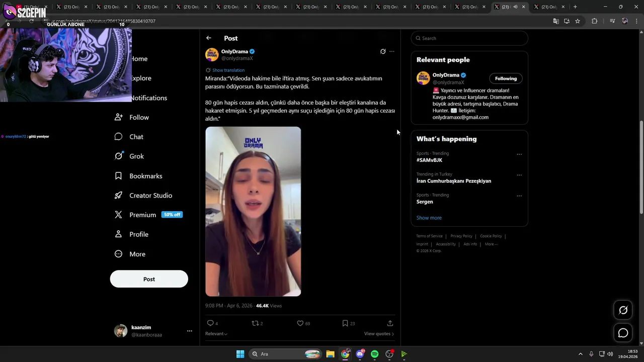The height and width of the screenshot is (362, 644).
Task: Open Bookmarks in the left sidebar
Action: (138, 176)
